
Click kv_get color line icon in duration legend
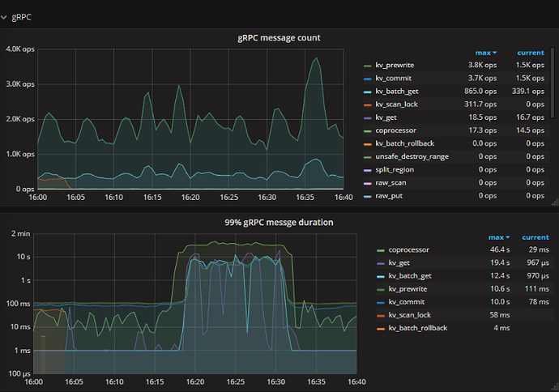click(x=382, y=262)
